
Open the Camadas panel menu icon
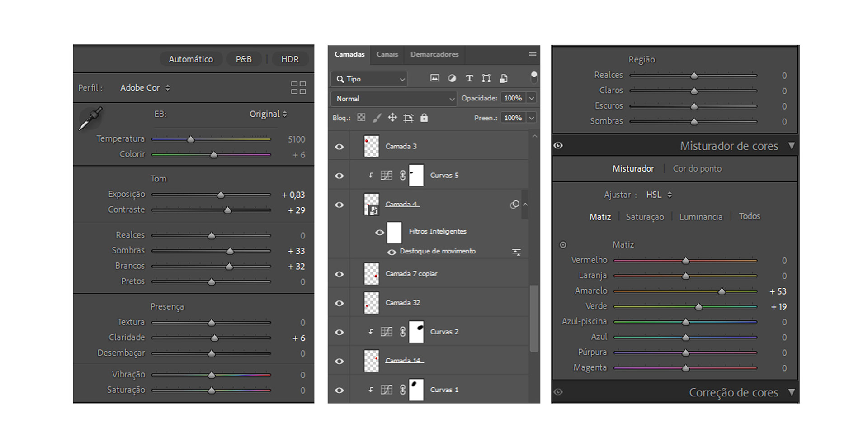(533, 55)
